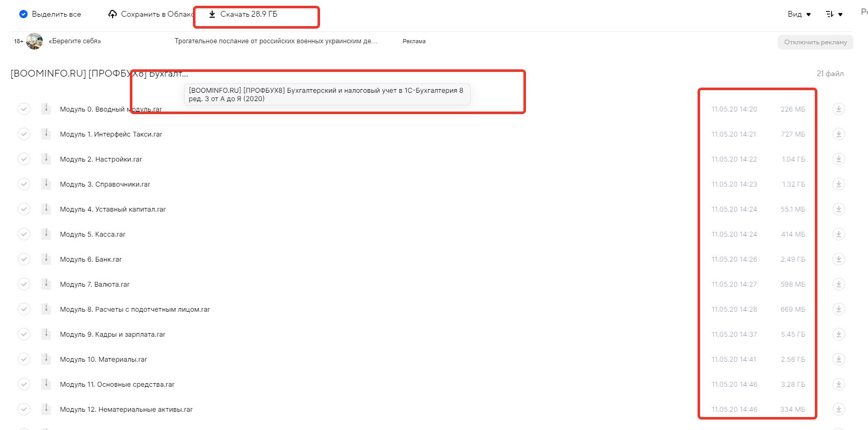The image size is (868, 430).
Task: Select the checkbox for Модуль 0. Вводный модуль.rar
Action: [24, 109]
